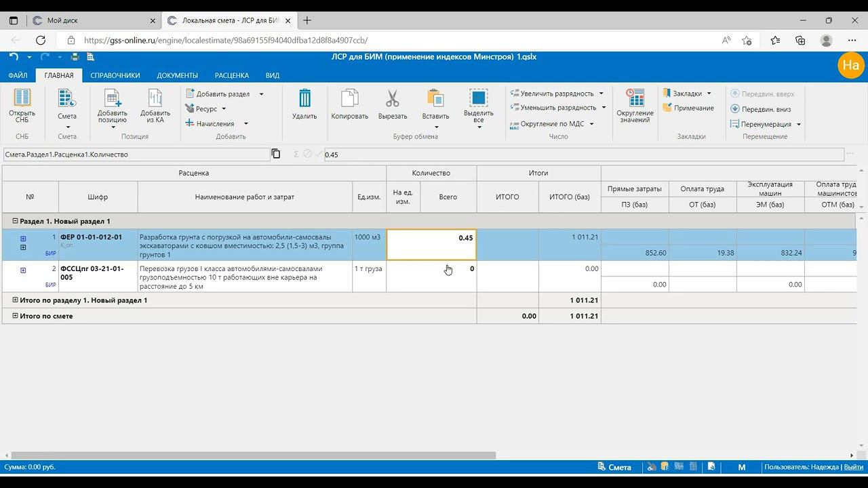The image size is (868, 488).
Task: Expand the ФССЦпг 03-21-01-005 row
Action: (23, 270)
